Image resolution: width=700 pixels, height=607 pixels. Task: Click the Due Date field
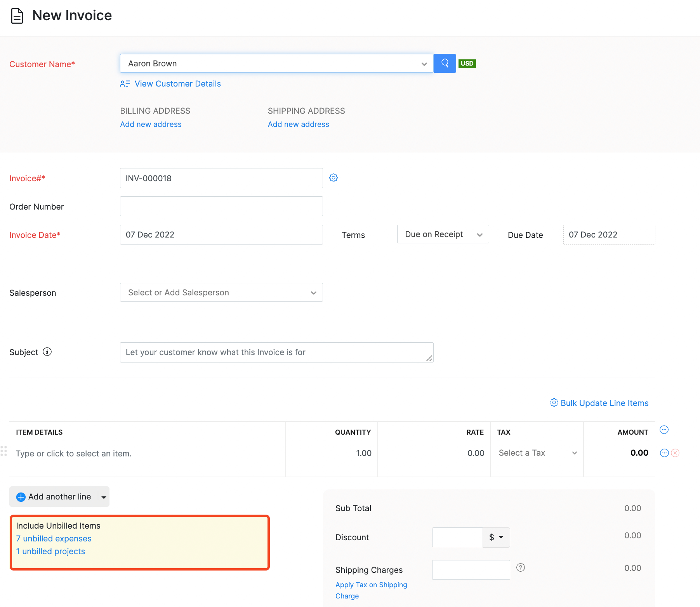pos(608,234)
